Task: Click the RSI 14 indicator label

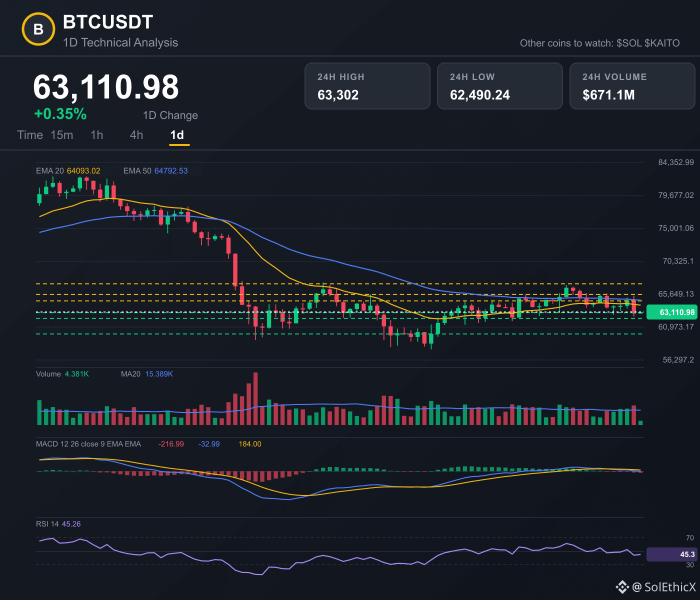Action: pyautogui.click(x=47, y=524)
